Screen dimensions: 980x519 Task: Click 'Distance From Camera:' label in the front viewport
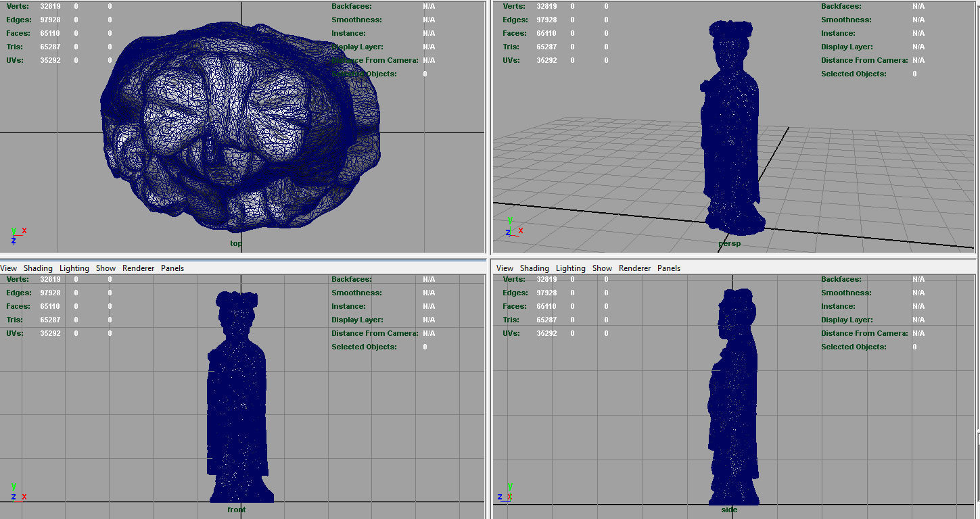[x=375, y=333]
